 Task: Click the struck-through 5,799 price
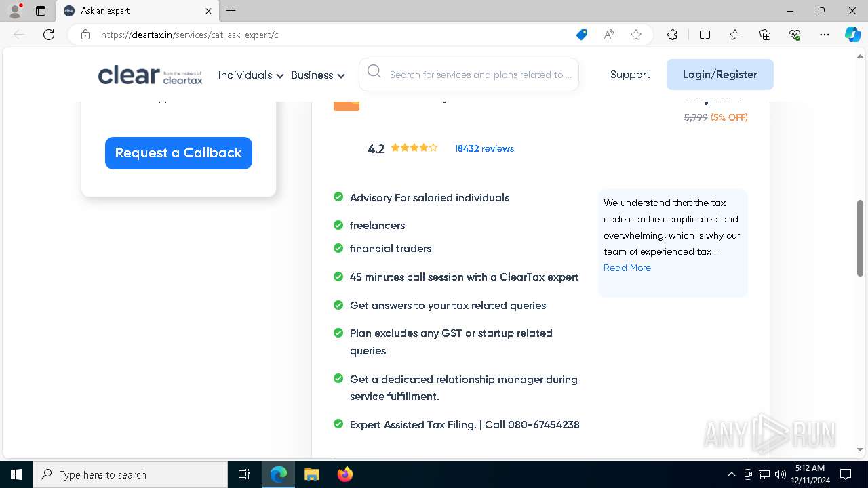(696, 117)
